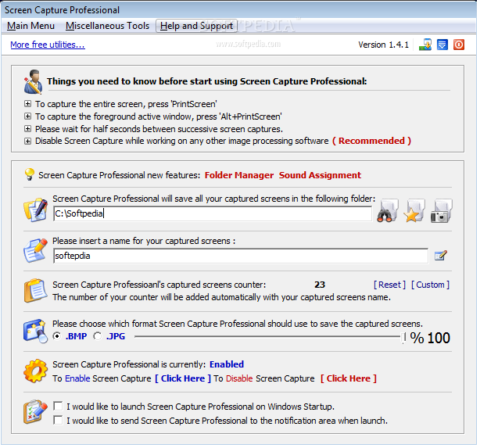Click the counter value 23
This screenshot has height=448, width=498.
320,285
